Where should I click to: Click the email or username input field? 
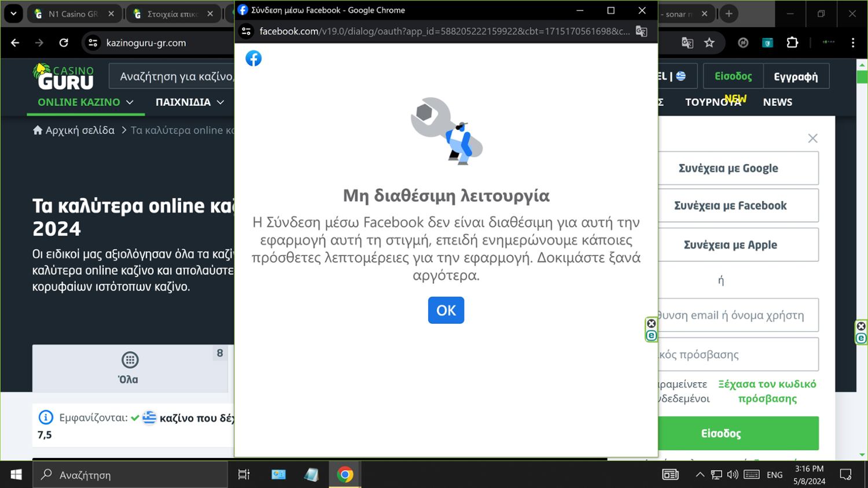point(738,315)
